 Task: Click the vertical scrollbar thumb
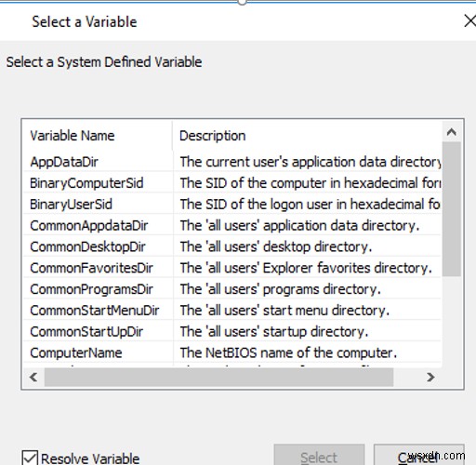point(452,209)
